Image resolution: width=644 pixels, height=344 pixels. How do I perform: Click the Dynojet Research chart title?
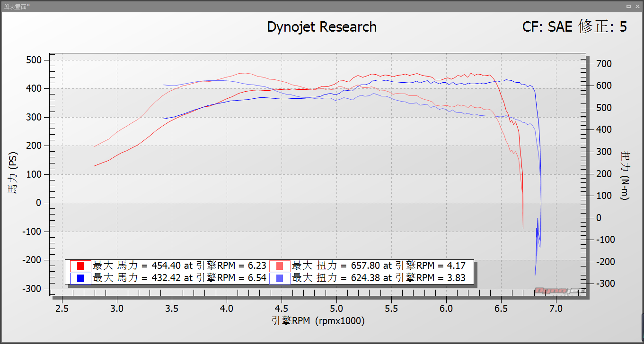pos(322,27)
